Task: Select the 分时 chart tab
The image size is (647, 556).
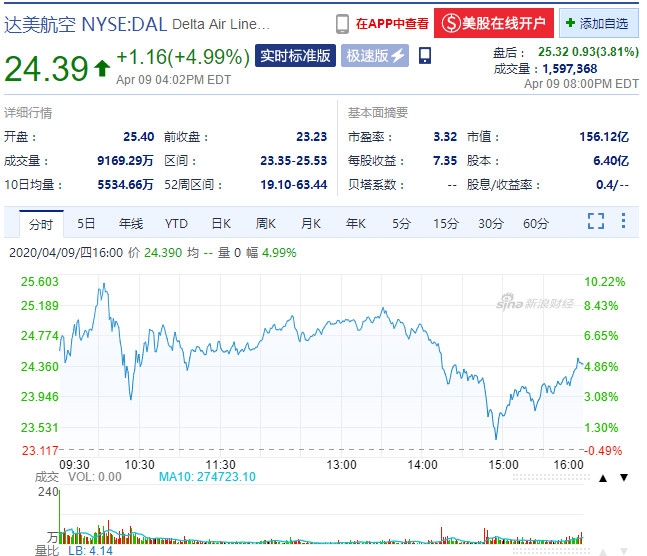Action: pos(40,223)
